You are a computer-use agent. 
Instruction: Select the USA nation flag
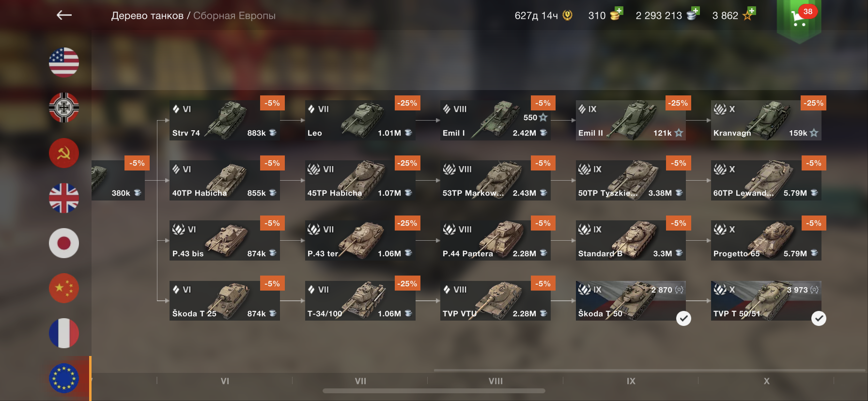pyautogui.click(x=64, y=62)
